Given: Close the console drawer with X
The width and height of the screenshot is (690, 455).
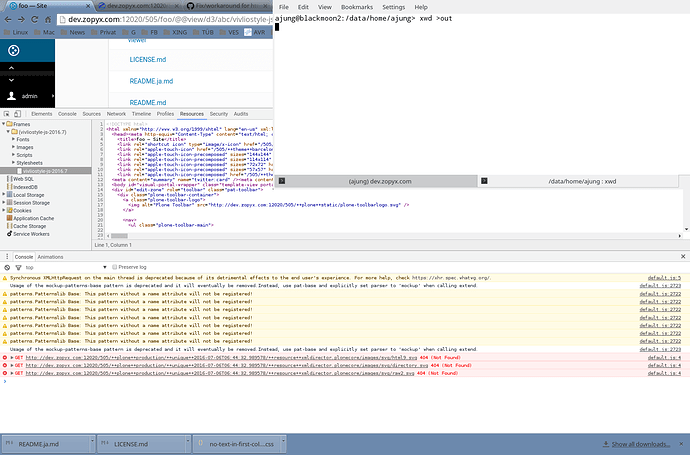Looking at the screenshot, I should point(683,257).
